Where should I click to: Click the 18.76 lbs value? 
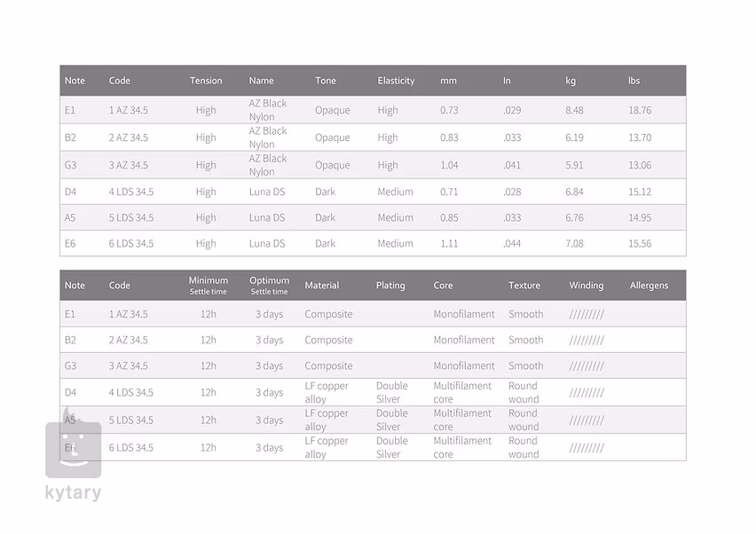pos(640,111)
